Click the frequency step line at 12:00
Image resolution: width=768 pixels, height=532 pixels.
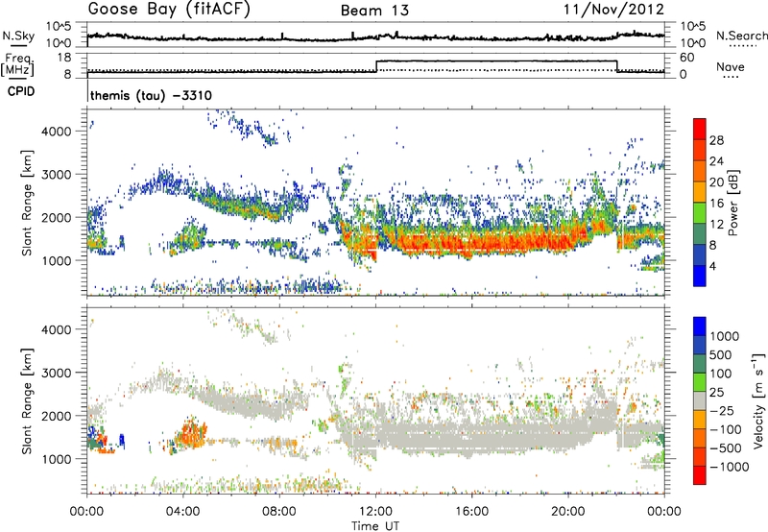tap(376, 65)
